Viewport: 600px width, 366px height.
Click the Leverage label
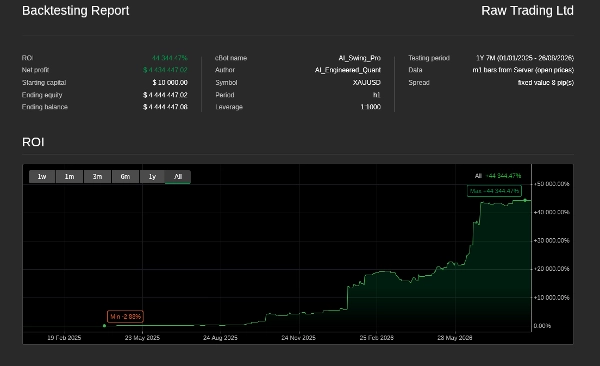[x=229, y=107]
